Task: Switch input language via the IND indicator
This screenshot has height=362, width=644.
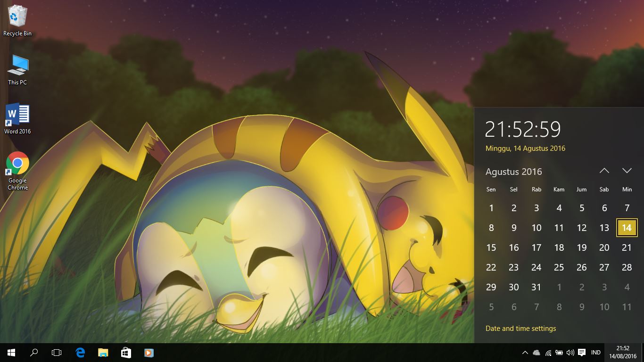Action: point(595,352)
